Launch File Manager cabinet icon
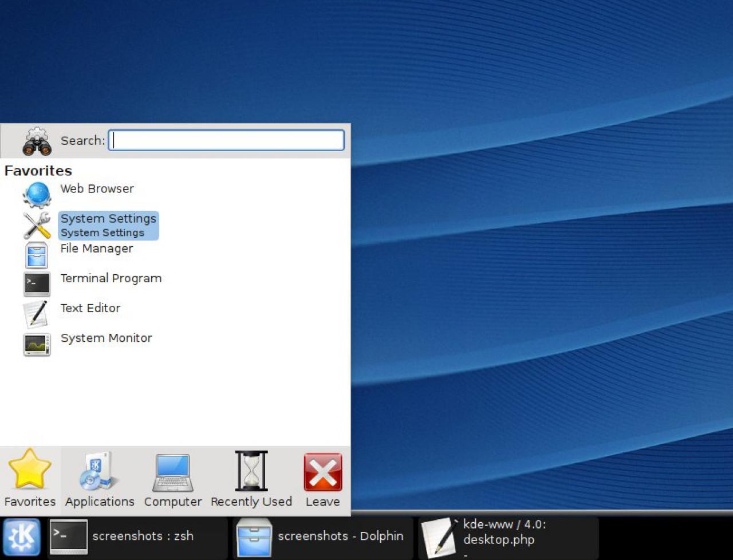Image resolution: width=733 pixels, height=560 pixels. (37, 255)
